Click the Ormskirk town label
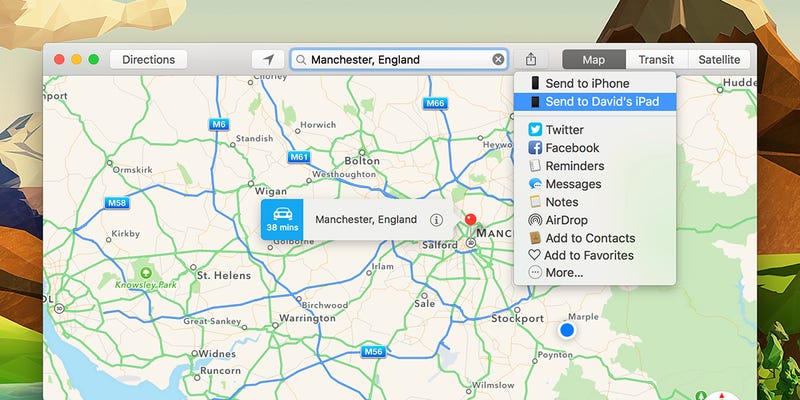 [x=133, y=170]
